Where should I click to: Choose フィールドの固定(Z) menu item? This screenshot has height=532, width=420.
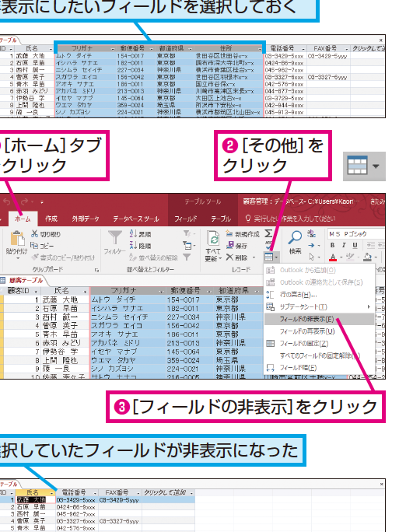coord(320,343)
